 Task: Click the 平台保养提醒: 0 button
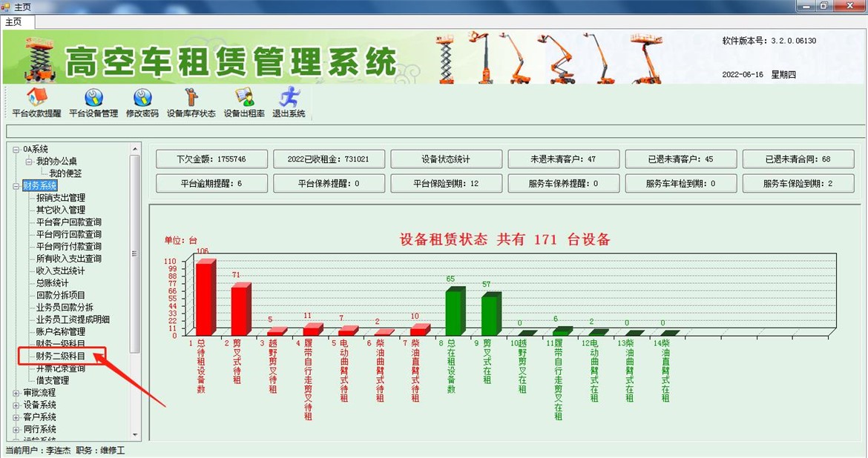329,184
